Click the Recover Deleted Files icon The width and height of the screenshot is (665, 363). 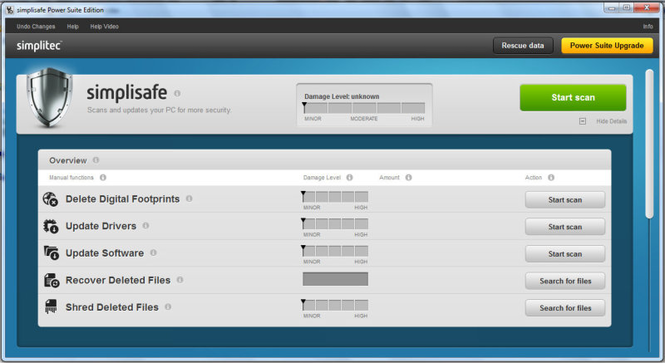point(52,280)
